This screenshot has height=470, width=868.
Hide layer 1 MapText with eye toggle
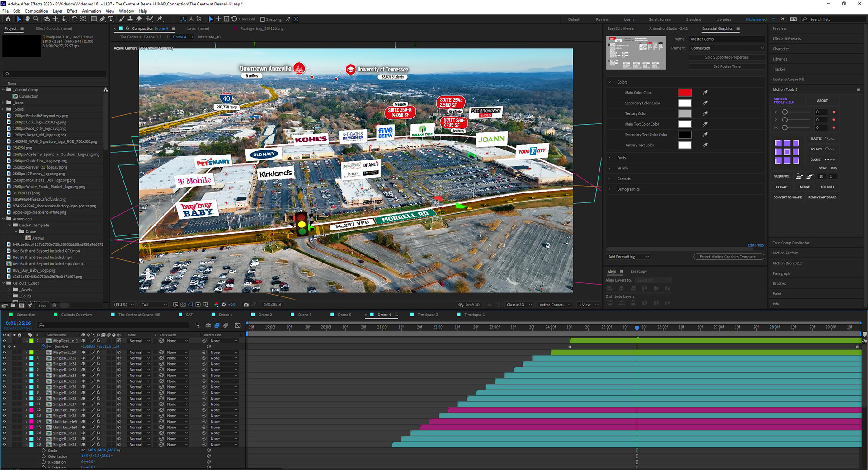5,341
